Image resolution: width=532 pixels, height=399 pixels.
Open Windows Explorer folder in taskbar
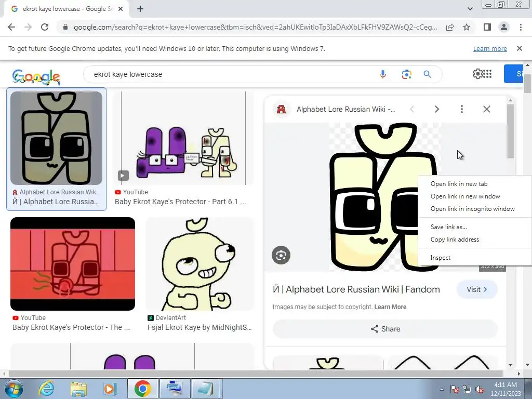coord(78,389)
